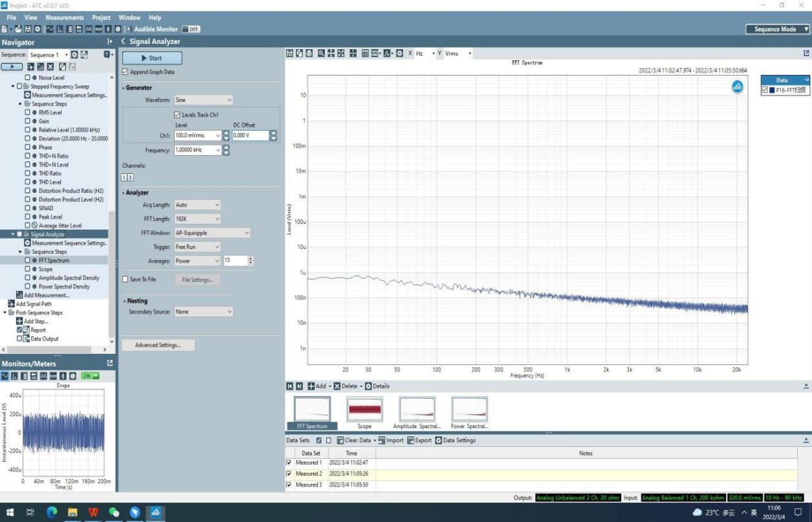Viewport: 812px width, 522px height.
Task: Uncheck the Measured 2 data set
Action: (289, 474)
